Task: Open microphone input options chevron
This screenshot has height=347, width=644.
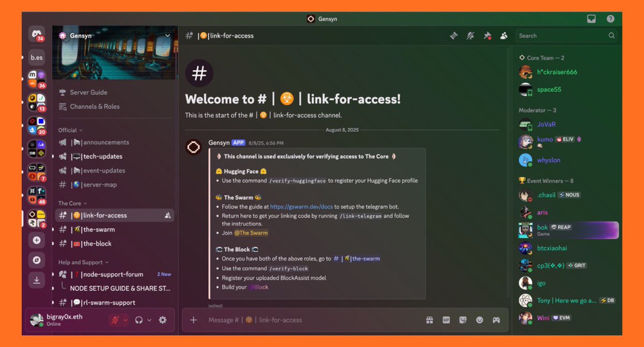Action: pyautogui.click(x=126, y=320)
